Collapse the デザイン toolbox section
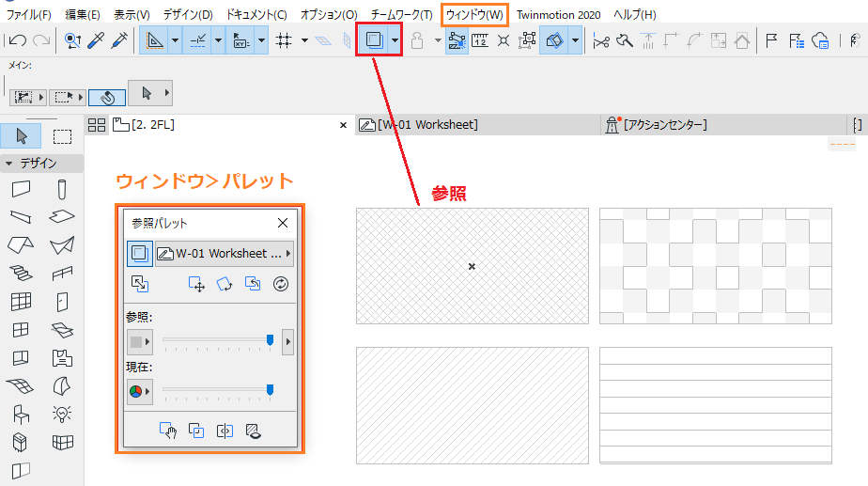 pyautogui.click(x=8, y=164)
